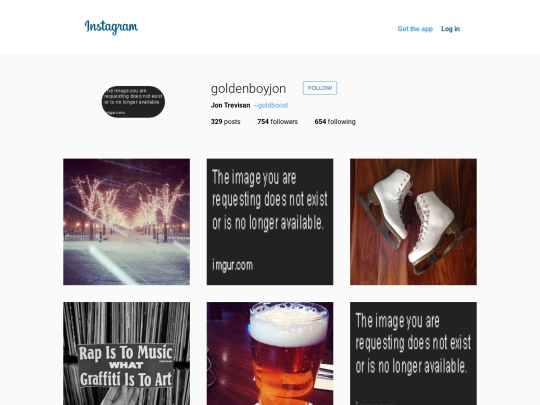
Task: Click the 329 posts count
Action: 226,122
